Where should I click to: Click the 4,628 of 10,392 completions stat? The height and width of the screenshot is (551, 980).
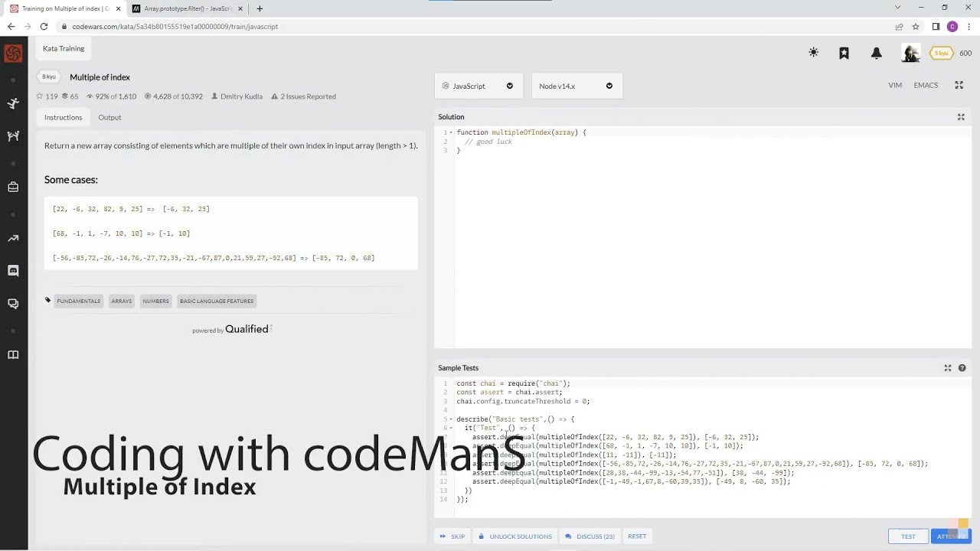coord(173,96)
